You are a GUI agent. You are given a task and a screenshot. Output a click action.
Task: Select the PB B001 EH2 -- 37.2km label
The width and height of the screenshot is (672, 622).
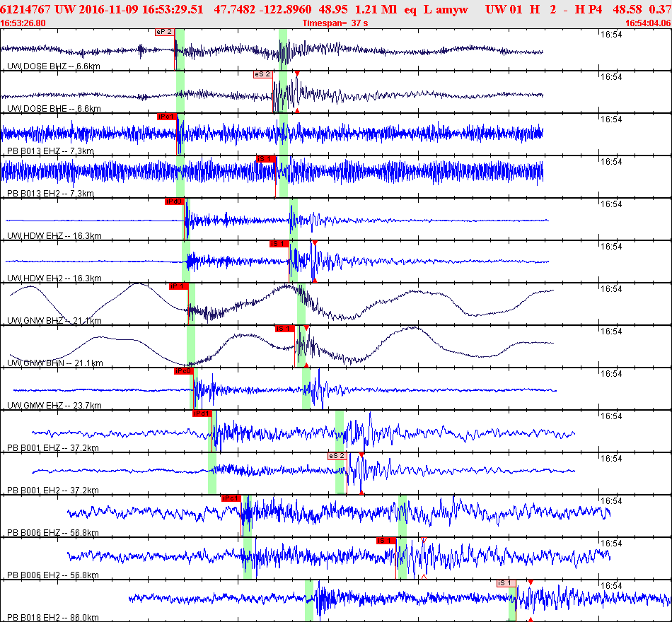pyautogui.click(x=53, y=490)
